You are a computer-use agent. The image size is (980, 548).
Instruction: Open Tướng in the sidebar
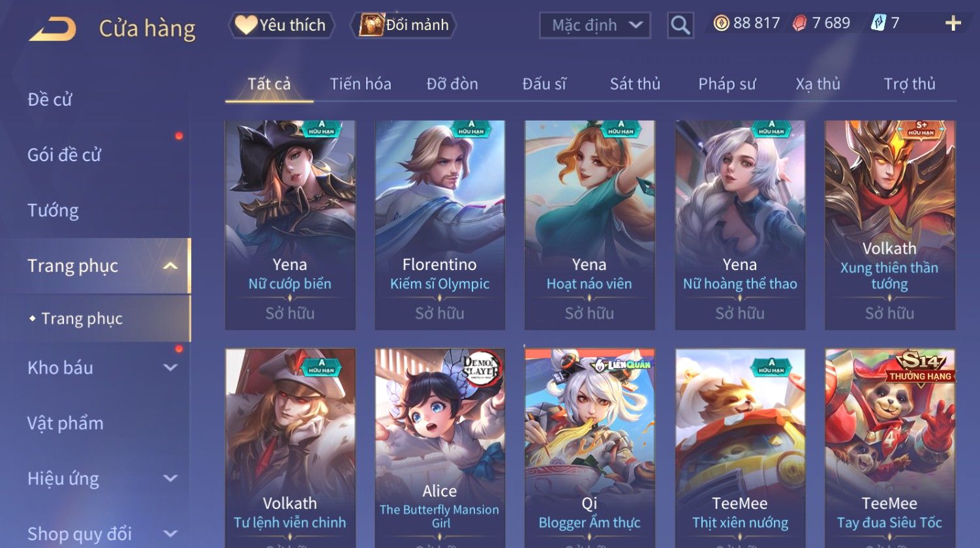[x=53, y=210]
